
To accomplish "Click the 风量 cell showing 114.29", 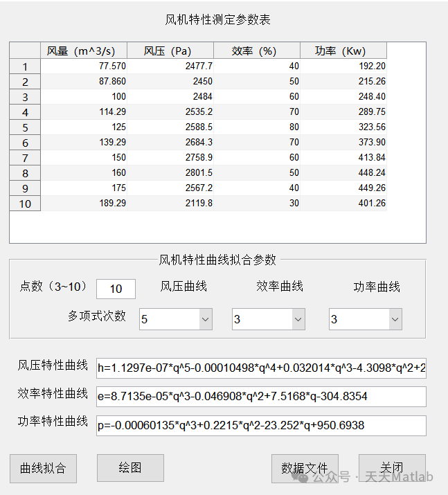I will [x=84, y=112].
